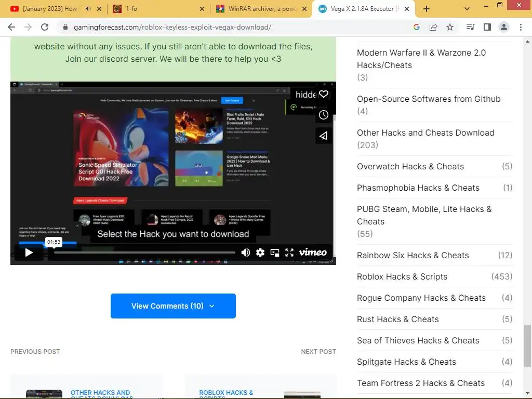Mute the video volume icon

(x=246, y=252)
